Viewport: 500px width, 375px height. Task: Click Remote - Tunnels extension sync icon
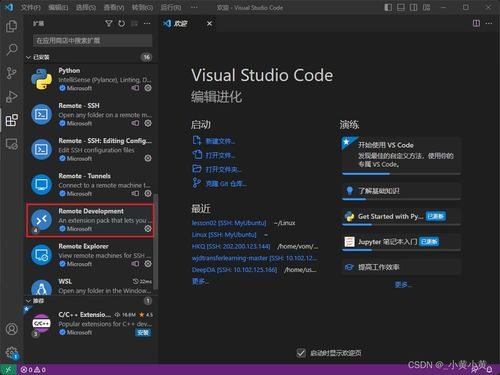pyautogui.click(x=135, y=193)
